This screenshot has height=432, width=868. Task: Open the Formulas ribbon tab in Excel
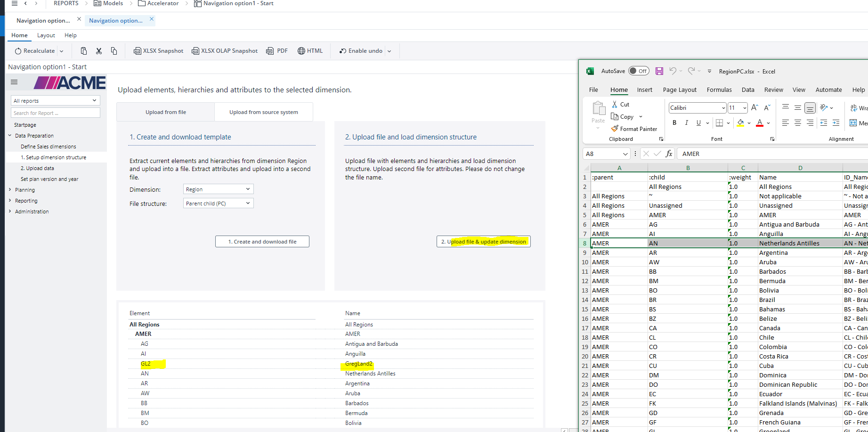click(x=719, y=90)
